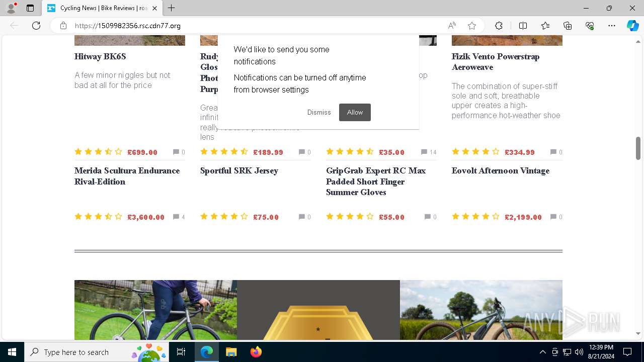
Task: Click the taskbar search box
Action: pos(97,352)
